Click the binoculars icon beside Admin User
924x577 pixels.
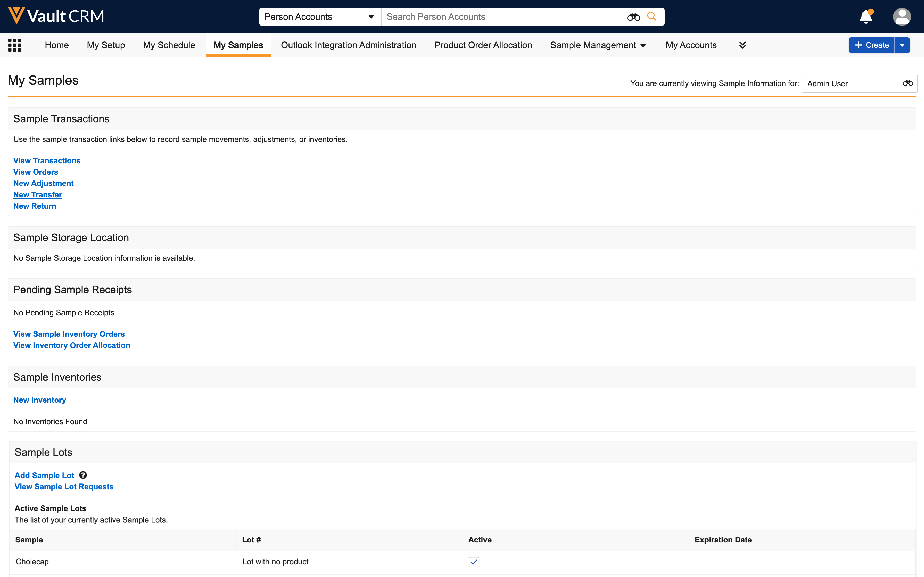tap(907, 83)
